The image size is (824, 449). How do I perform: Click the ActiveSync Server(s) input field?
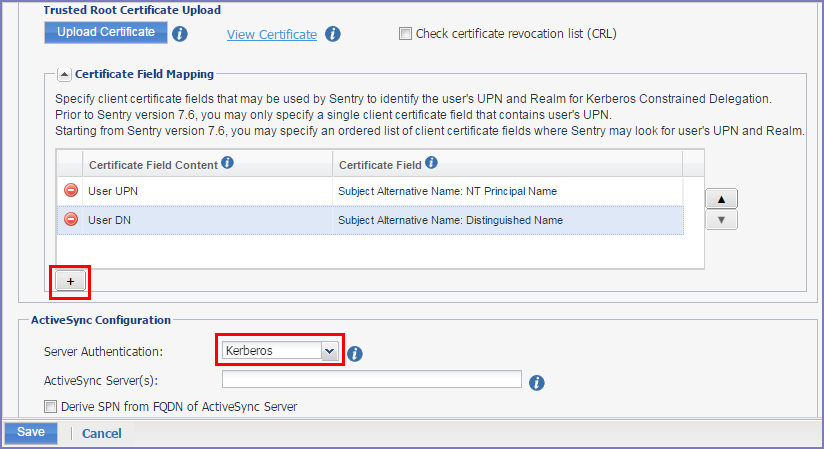[x=371, y=379]
